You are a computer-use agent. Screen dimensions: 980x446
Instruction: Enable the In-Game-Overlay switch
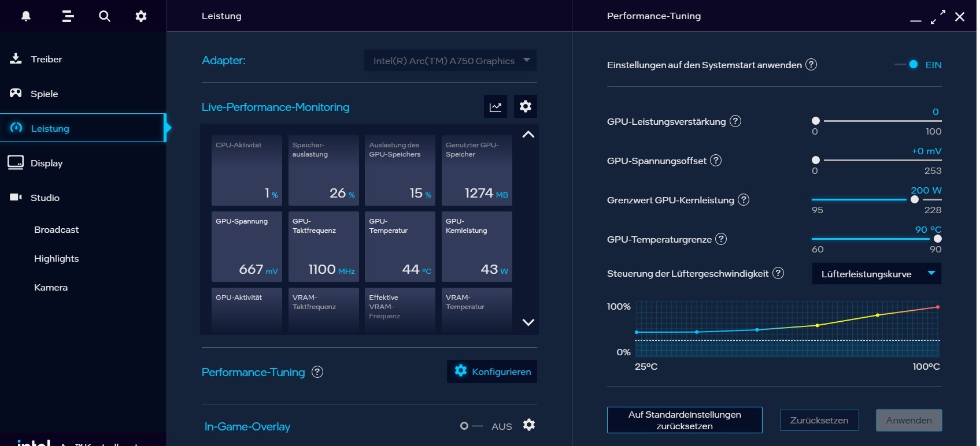click(471, 426)
